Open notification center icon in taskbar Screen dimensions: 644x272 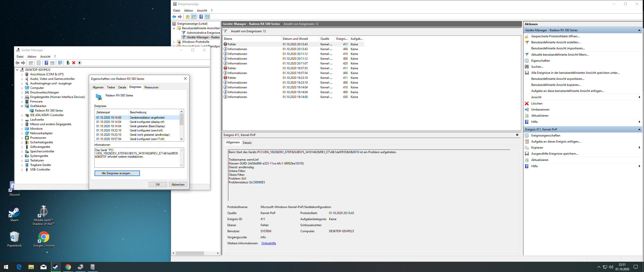click(x=636, y=267)
